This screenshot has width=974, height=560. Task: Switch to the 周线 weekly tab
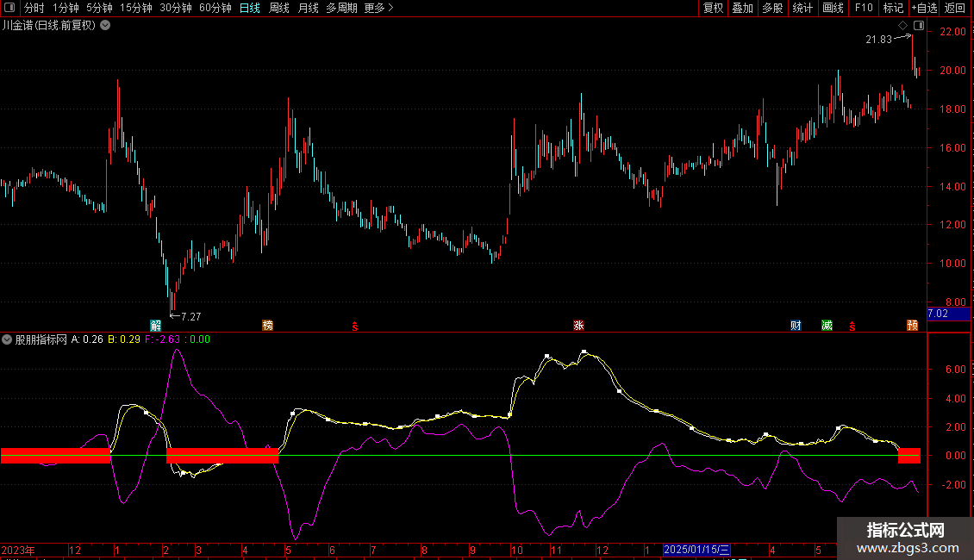click(x=279, y=8)
